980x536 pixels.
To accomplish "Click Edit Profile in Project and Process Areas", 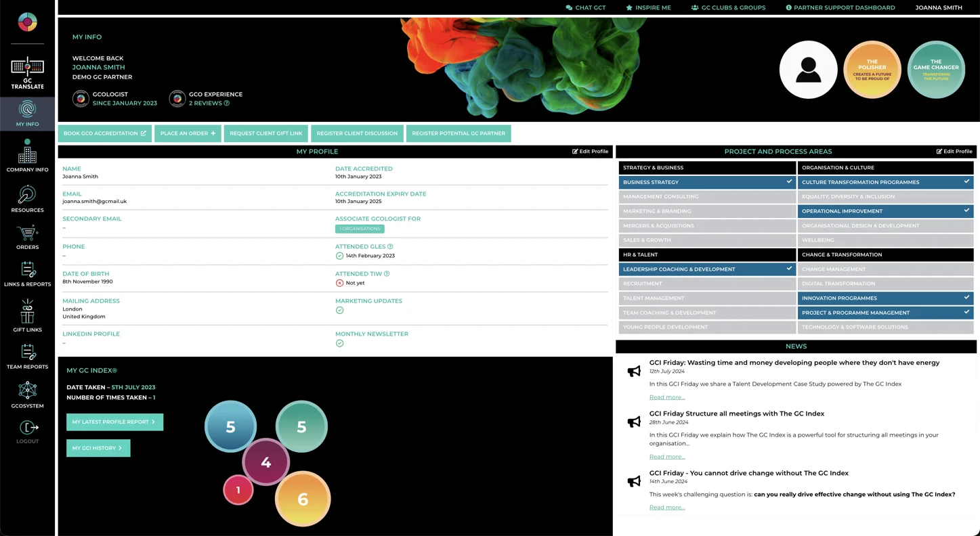I will [x=954, y=152].
